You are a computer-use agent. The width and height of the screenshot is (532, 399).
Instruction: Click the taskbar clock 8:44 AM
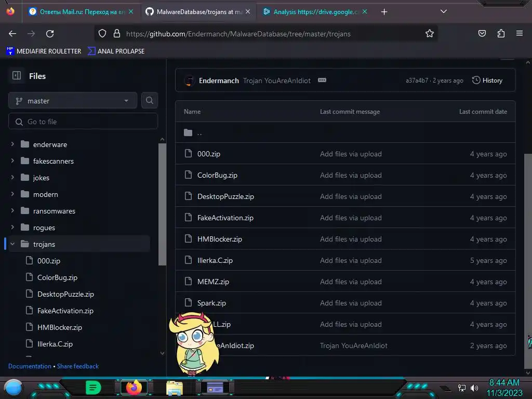(x=504, y=383)
